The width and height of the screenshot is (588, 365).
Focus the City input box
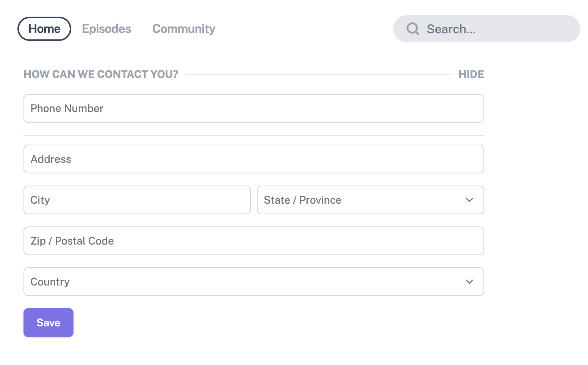pyautogui.click(x=137, y=200)
